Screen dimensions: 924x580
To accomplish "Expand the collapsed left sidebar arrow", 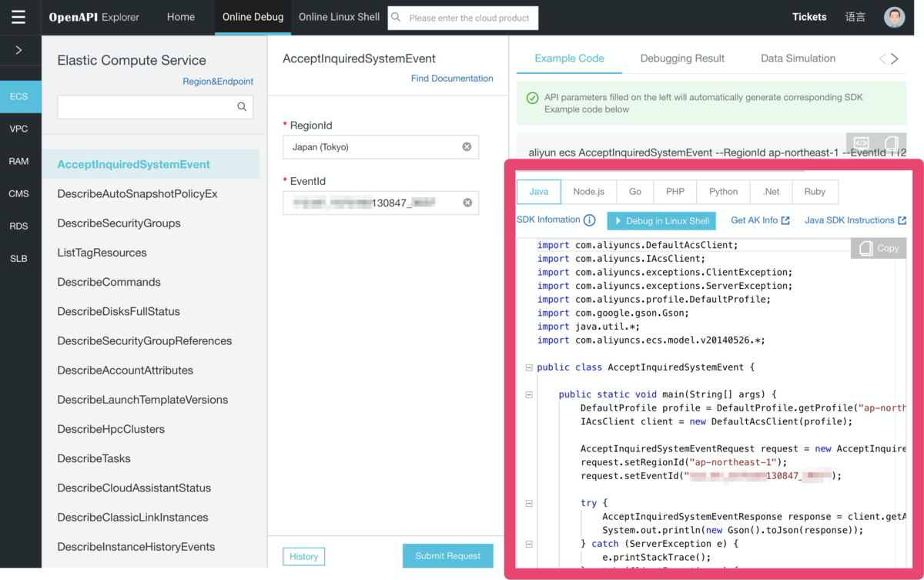I will point(18,50).
